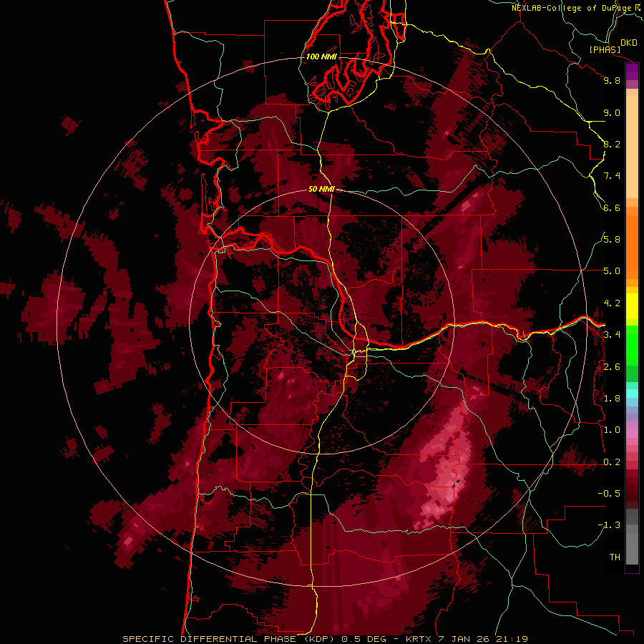Image resolution: width=644 pixels, height=644 pixels.
Task: Click the 100 NMI range ring label
Action: click(321, 57)
